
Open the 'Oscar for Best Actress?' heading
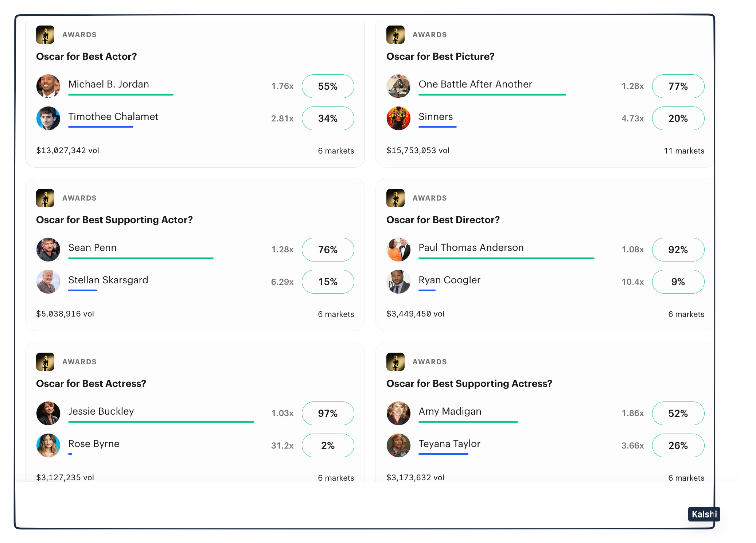pos(91,384)
